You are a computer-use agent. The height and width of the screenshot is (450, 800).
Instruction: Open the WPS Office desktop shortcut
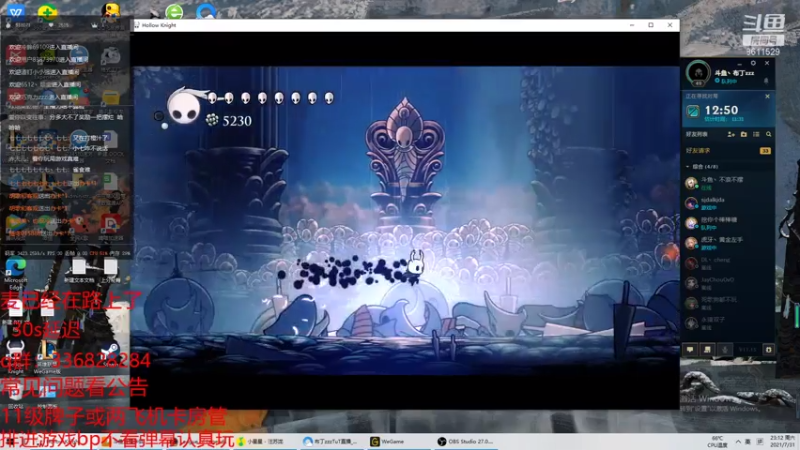click(x=16, y=11)
